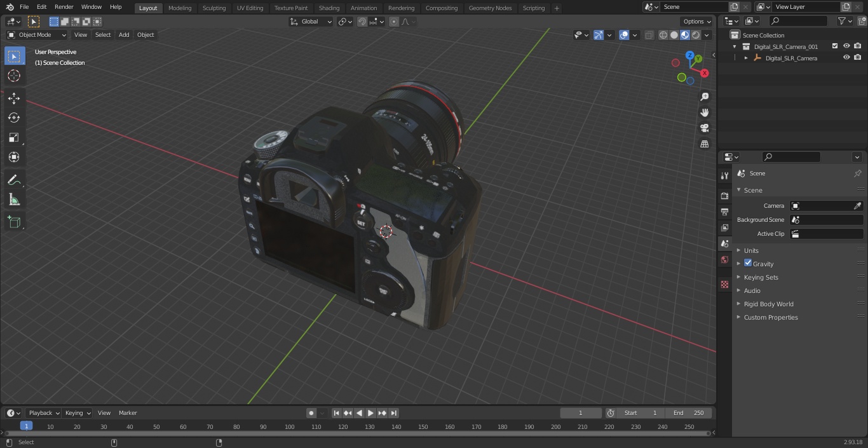
Task: Select the Annotate tool
Action: click(x=14, y=180)
